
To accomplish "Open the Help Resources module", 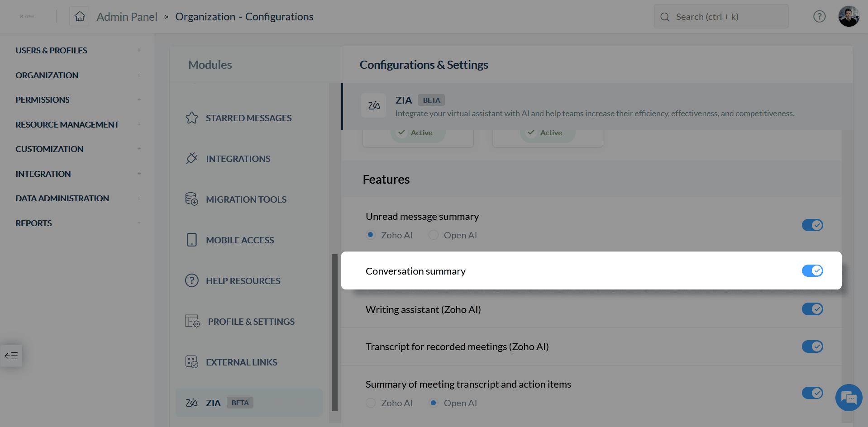I will (x=243, y=281).
